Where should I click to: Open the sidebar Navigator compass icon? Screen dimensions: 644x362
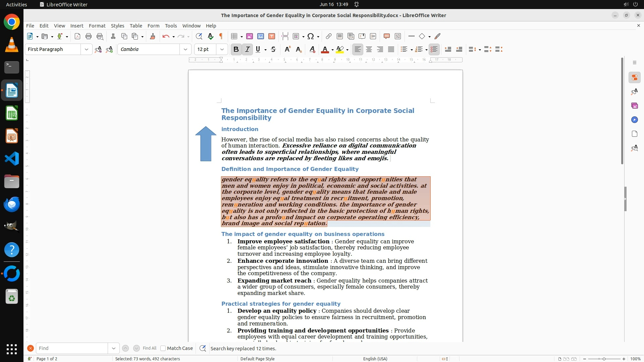point(634,120)
